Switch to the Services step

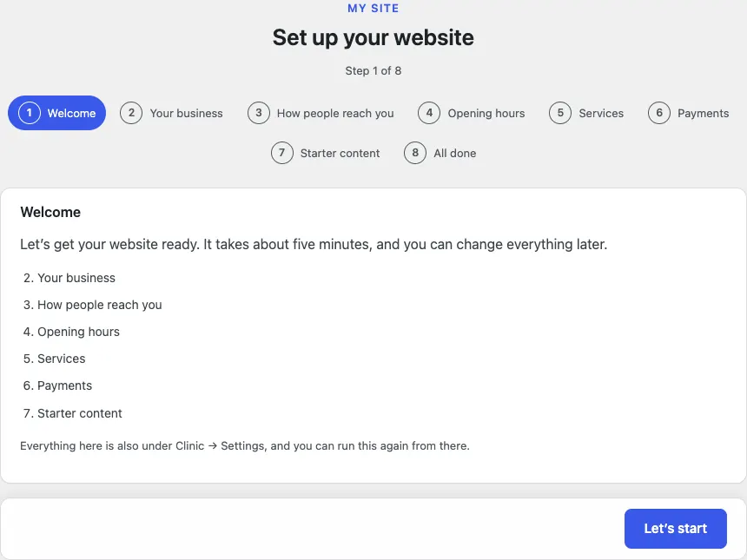[x=586, y=113]
